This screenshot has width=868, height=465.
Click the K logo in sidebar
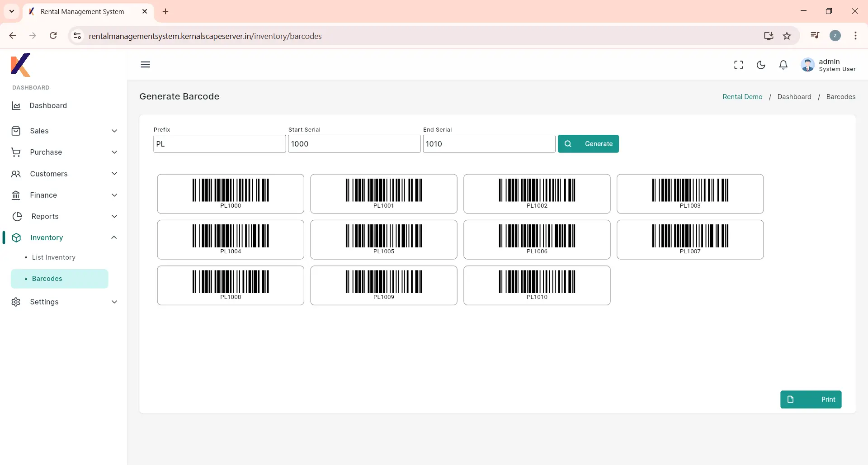point(21,65)
